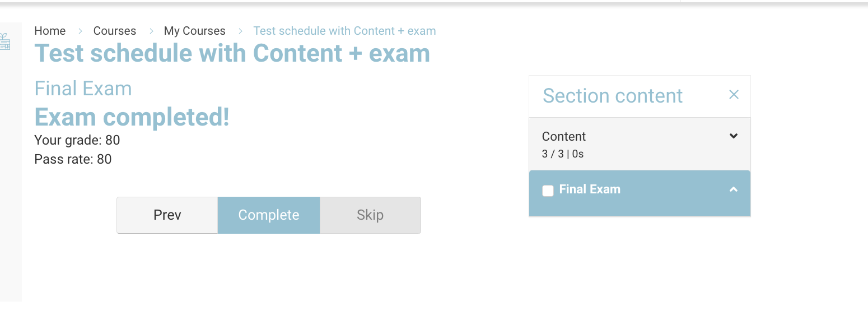Screen dimensions: 868x315
Task: Navigate to My Courses breadcrumb
Action: point(194,31)
